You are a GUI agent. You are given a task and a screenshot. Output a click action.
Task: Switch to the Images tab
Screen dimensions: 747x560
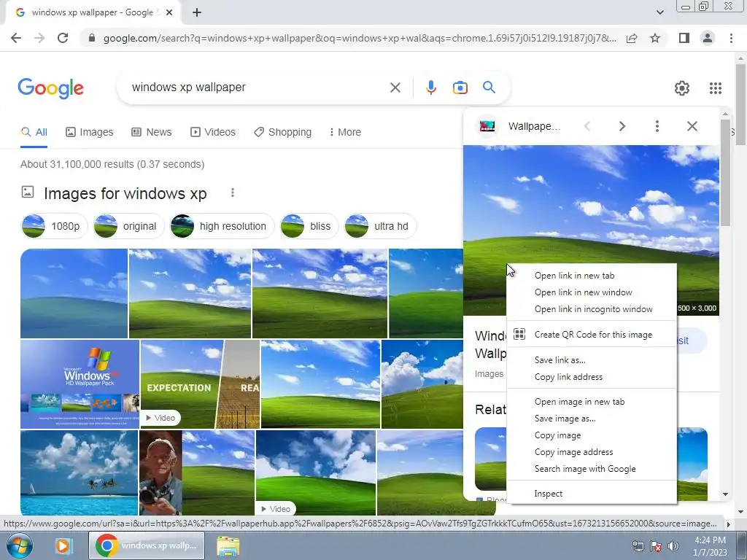point(90,132)
